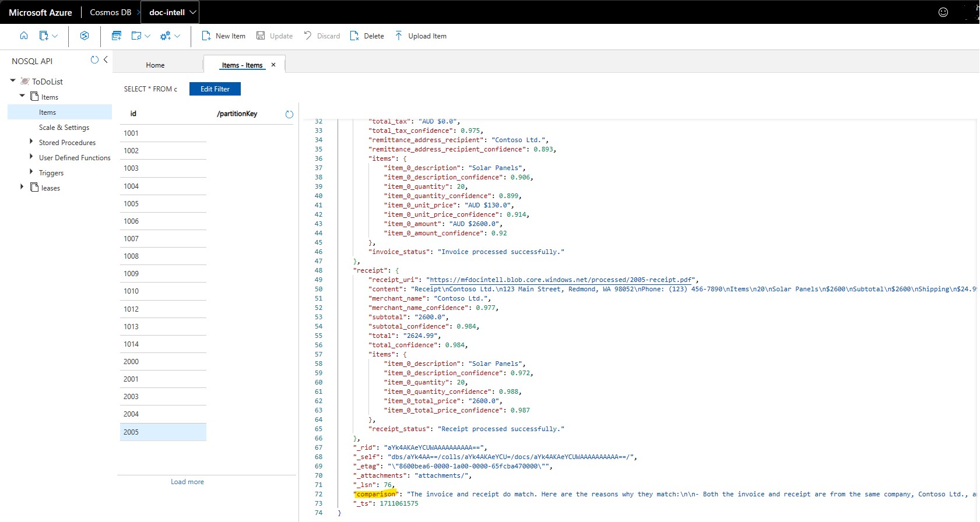Click the SELECT * FROM c query text
The width and height of the screenshot is (980, 522).
pos(150,89)
